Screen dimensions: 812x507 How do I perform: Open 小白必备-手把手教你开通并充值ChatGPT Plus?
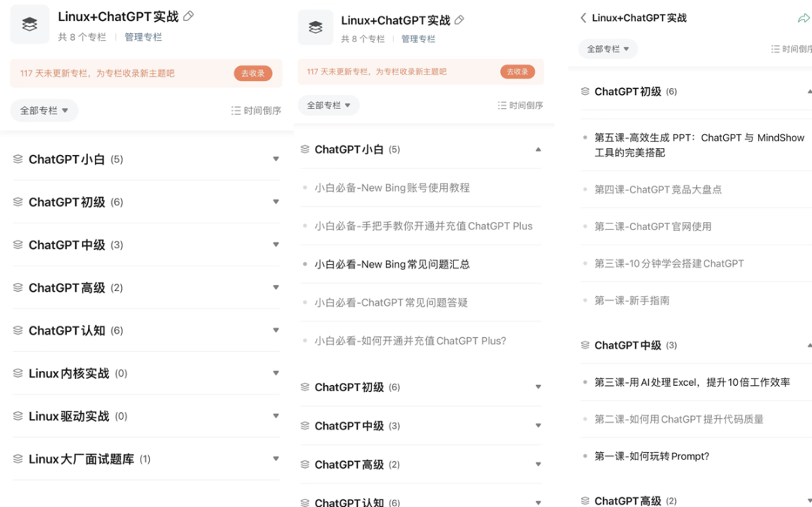pos(423,226)
